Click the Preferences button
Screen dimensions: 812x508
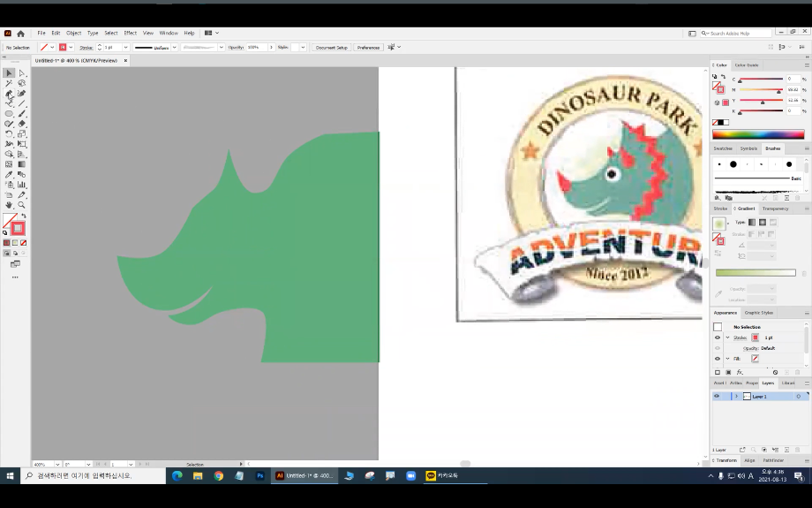click(368, 47)
